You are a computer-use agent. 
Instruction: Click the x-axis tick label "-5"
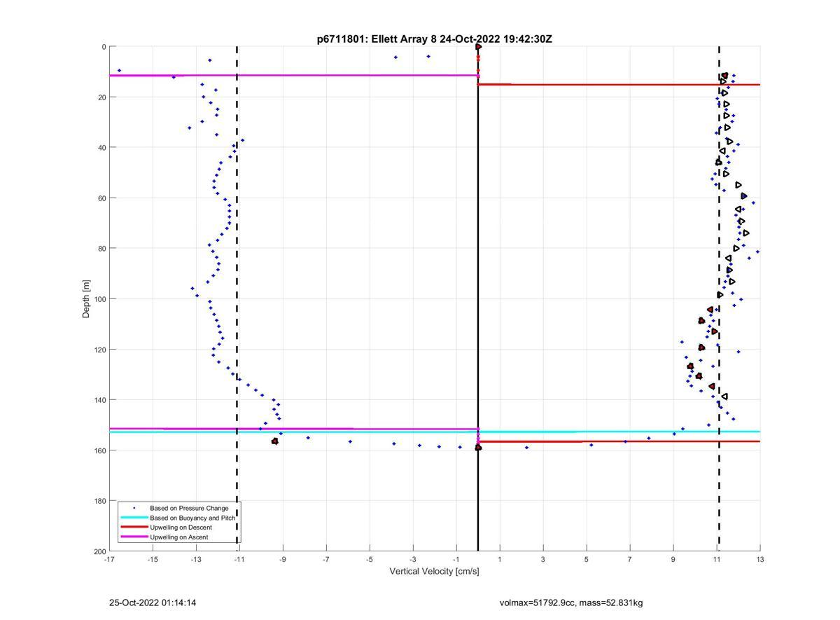[x=370, y=559]
